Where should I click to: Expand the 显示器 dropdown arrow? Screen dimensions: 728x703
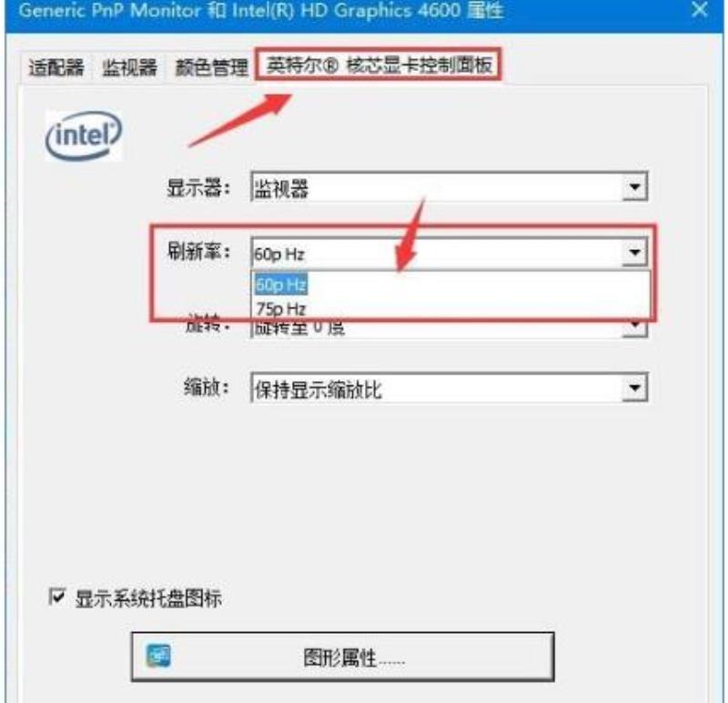coord(634,187)
